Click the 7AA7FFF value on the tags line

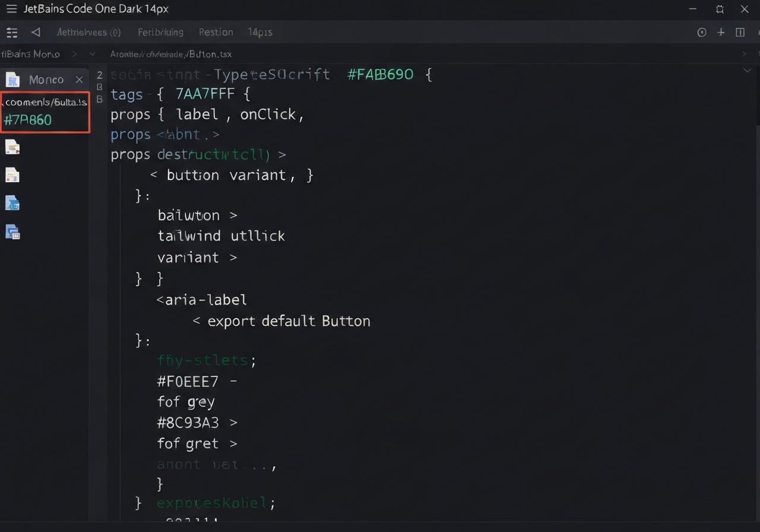pyautogui.click(x=205, y=94)
